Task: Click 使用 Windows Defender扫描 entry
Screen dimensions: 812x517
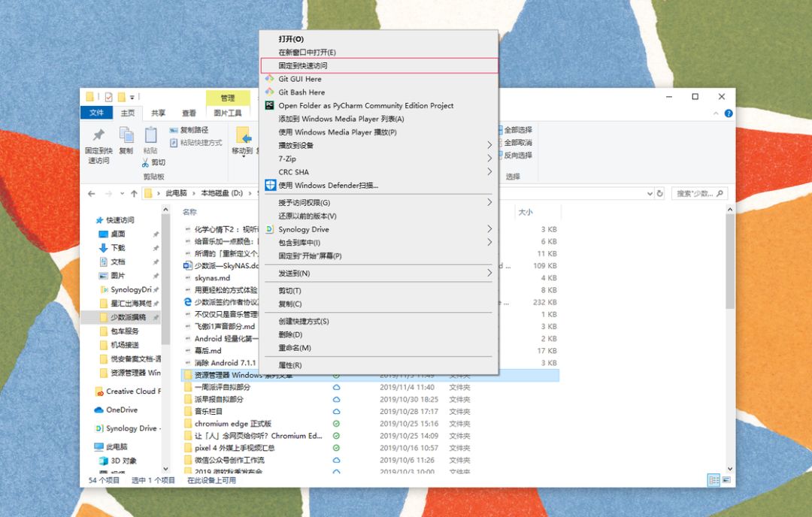Action: point(379,186)
